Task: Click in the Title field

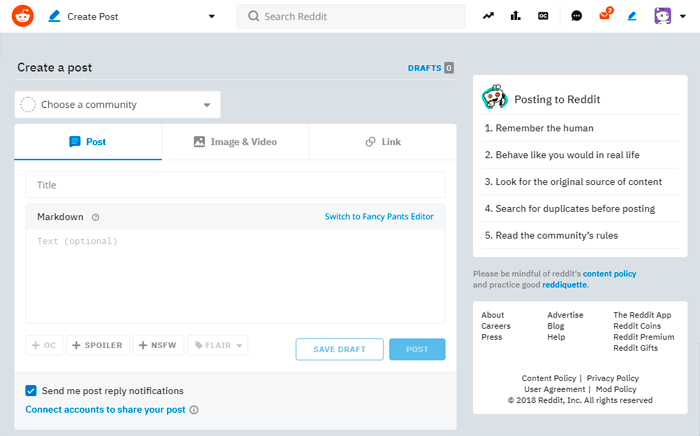Action: [235, 185]
